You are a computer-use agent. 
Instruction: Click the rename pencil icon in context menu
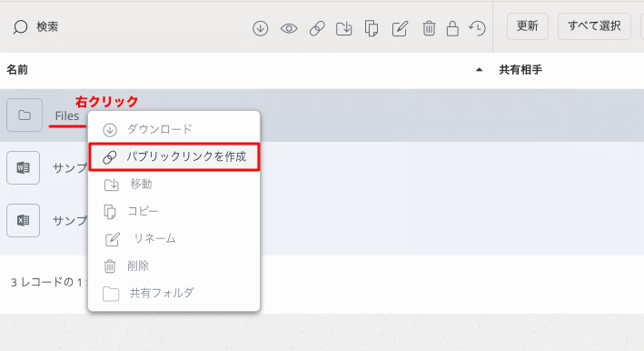(112, 239)
